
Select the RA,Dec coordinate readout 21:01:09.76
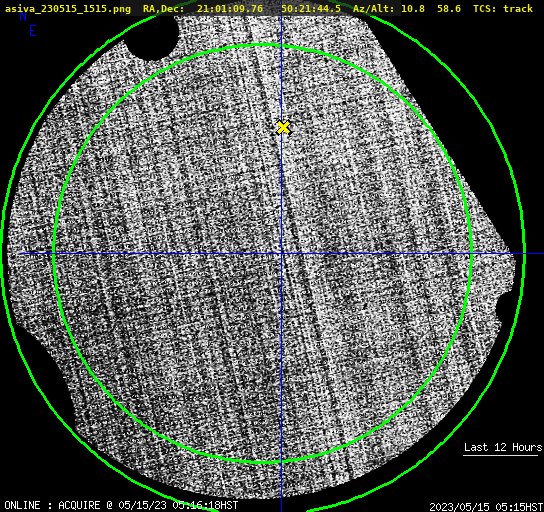pyautogui.click(x=230, y=9)
